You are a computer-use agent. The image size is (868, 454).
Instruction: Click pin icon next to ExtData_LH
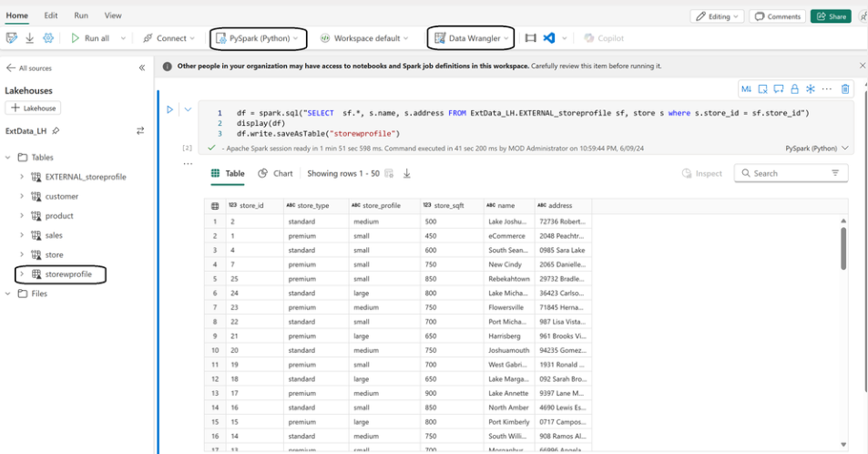click(x=56, y=131)
